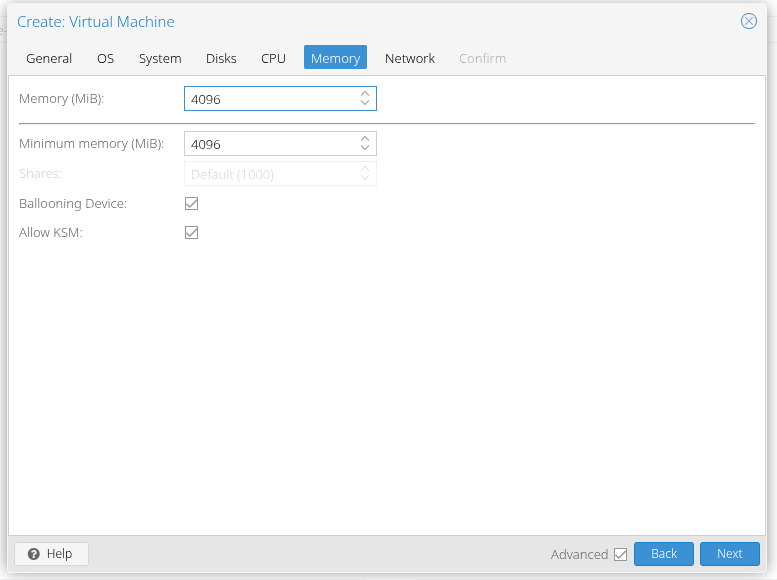
Task: Click the 'Ballooning Device:' label
Action: (x=73, y=204)
